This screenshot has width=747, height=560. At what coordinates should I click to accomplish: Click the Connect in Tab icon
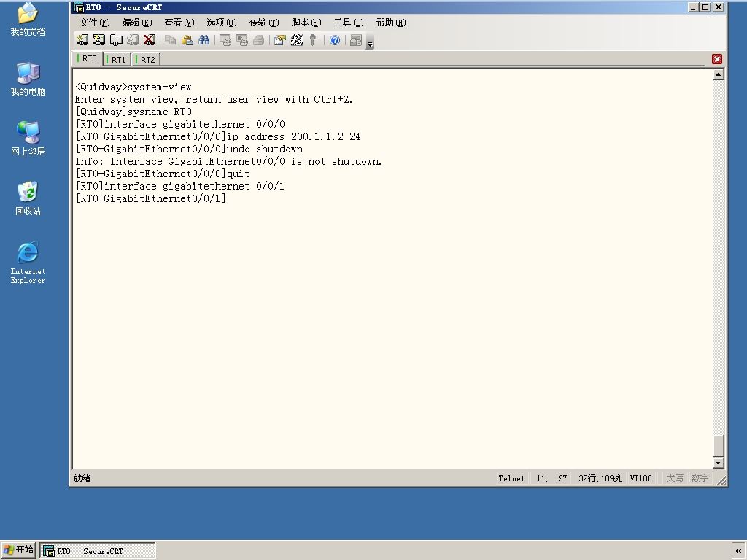coord(116,40)
